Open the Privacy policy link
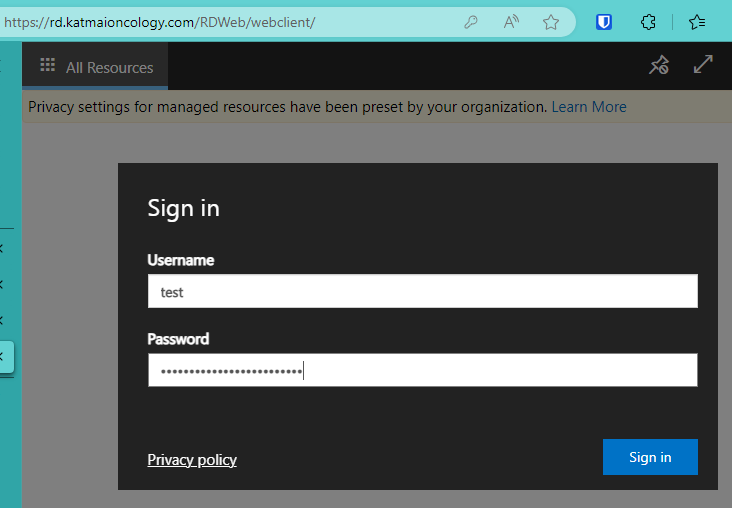Image resolution: width=732 pixels, height=508 pixels. coord(192,460)
